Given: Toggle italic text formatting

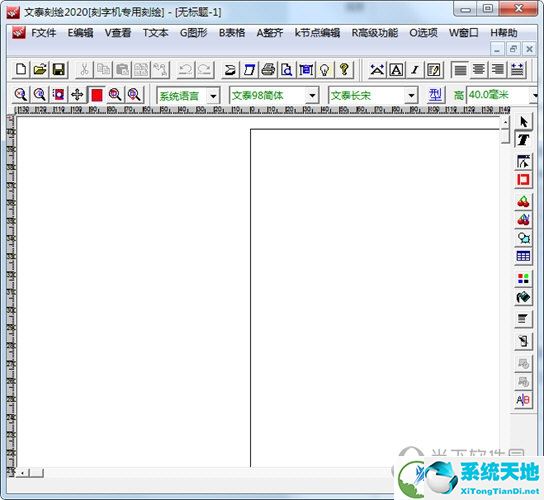Looking at the screenshot, I should point(415,70).
